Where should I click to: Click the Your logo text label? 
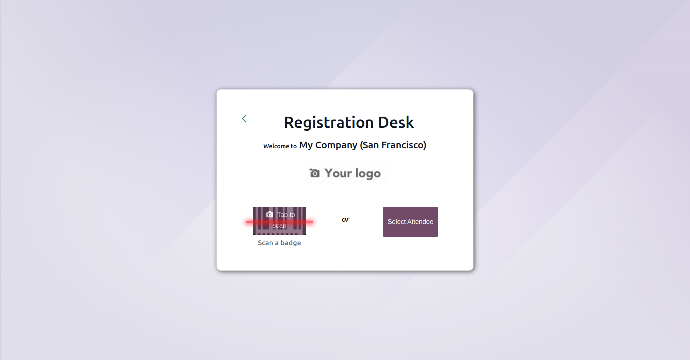tap(352, 173)
